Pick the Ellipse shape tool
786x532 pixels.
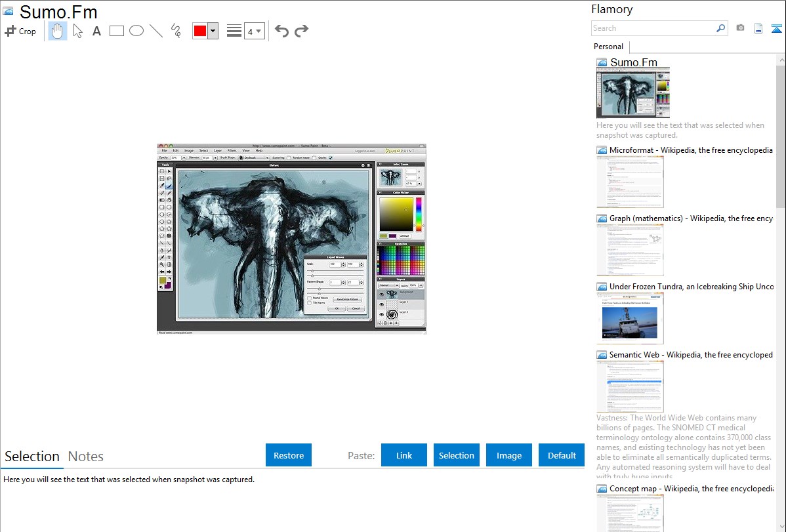click(136, 31)
